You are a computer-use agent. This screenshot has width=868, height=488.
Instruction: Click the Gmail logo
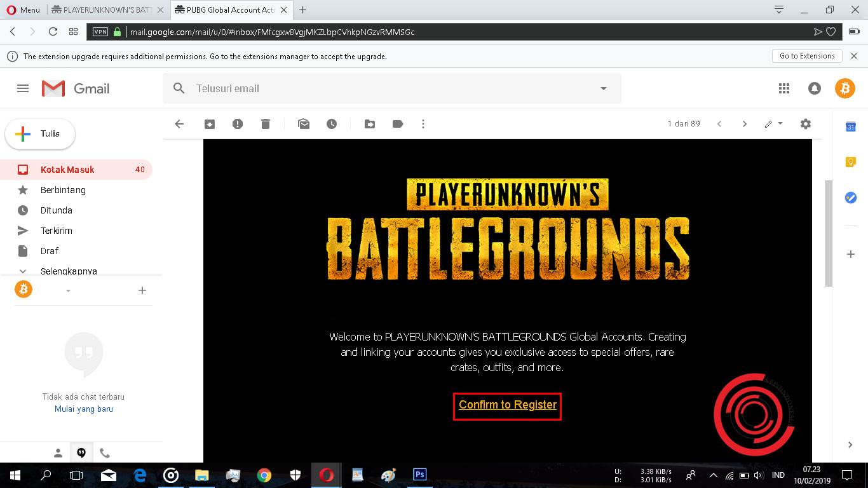tap(76, 89)
